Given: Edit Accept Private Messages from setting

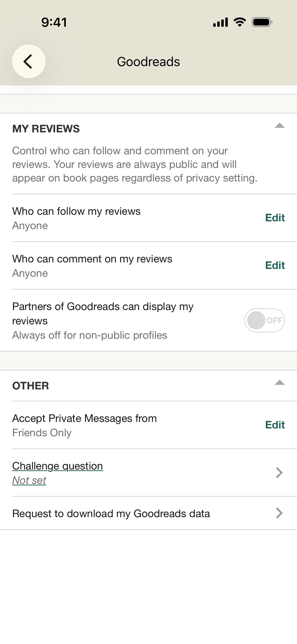Looking at the screenshot, I should (275, 425).
